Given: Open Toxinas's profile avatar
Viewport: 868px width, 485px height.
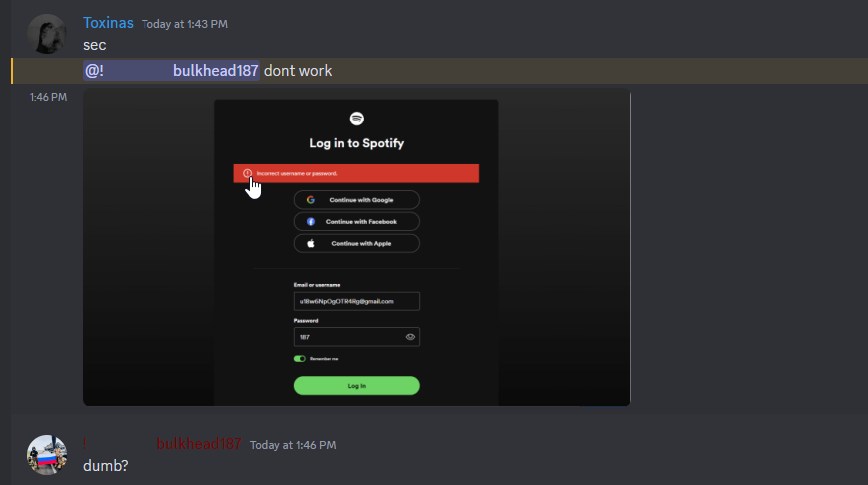Looking at the screenshot, I should (47, 35).
